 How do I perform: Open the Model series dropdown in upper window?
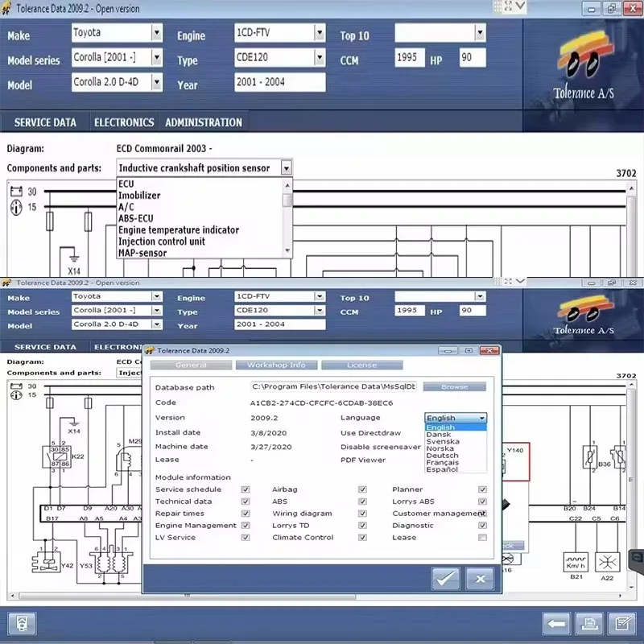(157, 57)
